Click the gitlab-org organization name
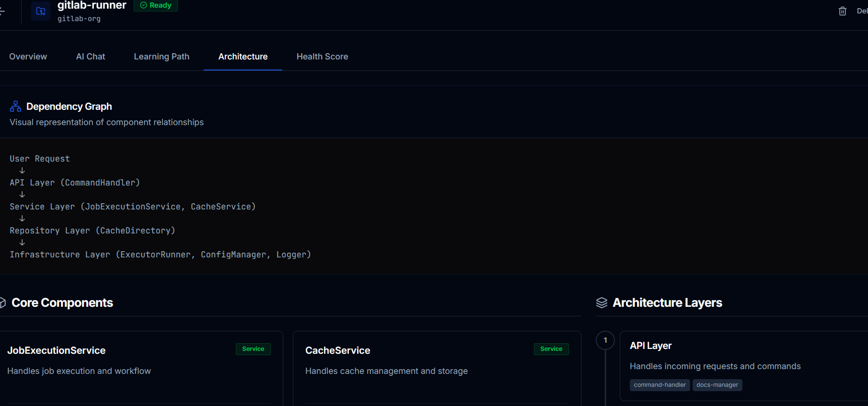 79,19
